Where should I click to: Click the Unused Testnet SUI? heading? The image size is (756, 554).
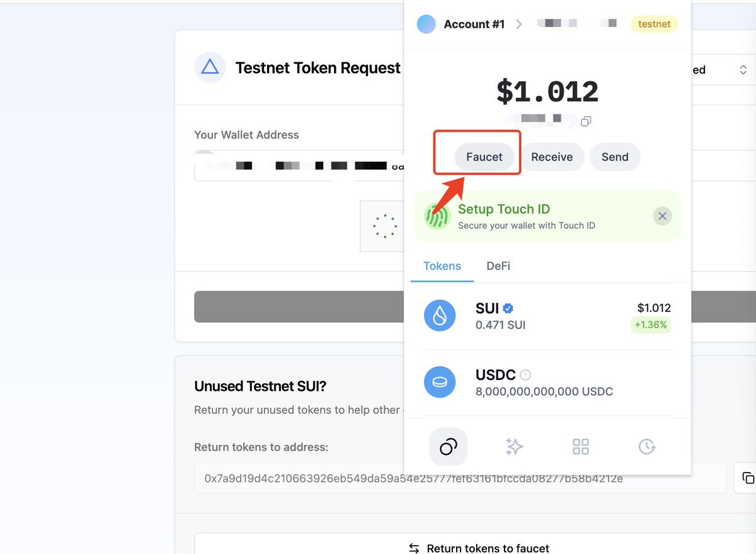coord(260,386)
